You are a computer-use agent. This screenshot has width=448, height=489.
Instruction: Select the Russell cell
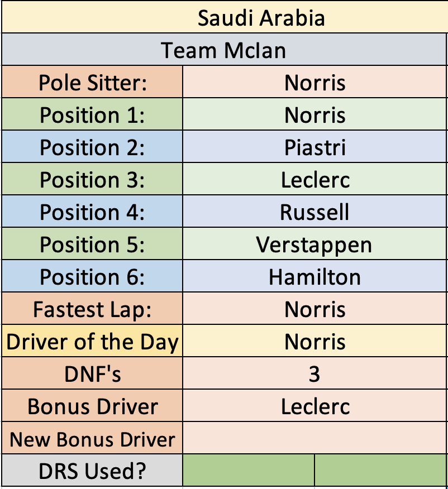click(x=314, y=212)
